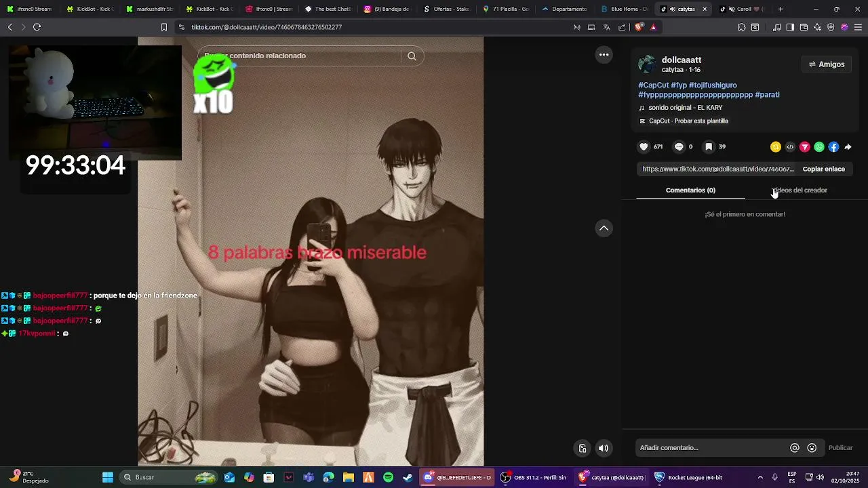Click the browser address bar URL
The image size is (868, 488).
(x=266, y=27)
